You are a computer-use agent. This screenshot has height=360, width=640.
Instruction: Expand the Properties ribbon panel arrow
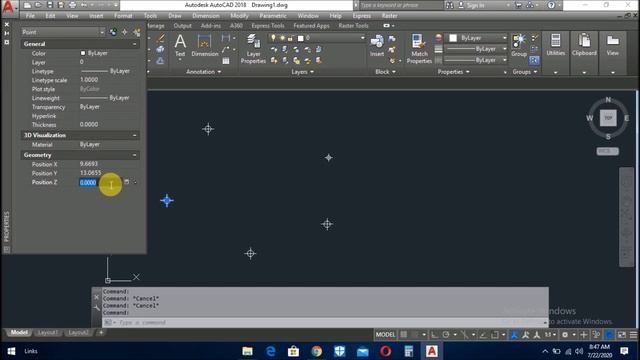(468, 72)
